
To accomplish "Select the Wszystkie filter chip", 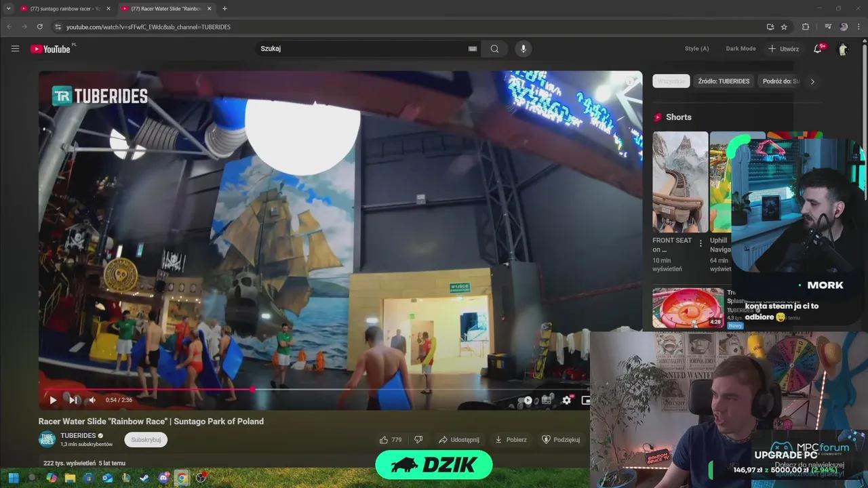I will coord(671,81).
